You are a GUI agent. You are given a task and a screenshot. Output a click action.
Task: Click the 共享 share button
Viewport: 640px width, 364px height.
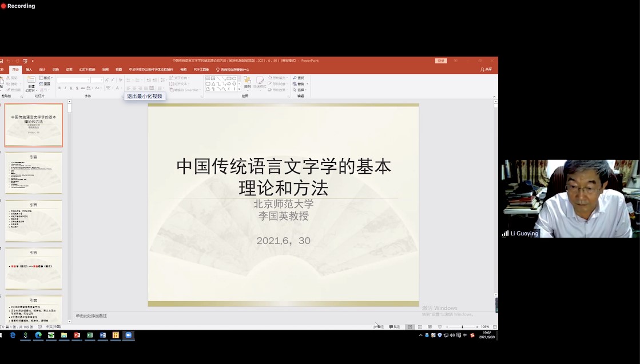[x=486, y=69]
